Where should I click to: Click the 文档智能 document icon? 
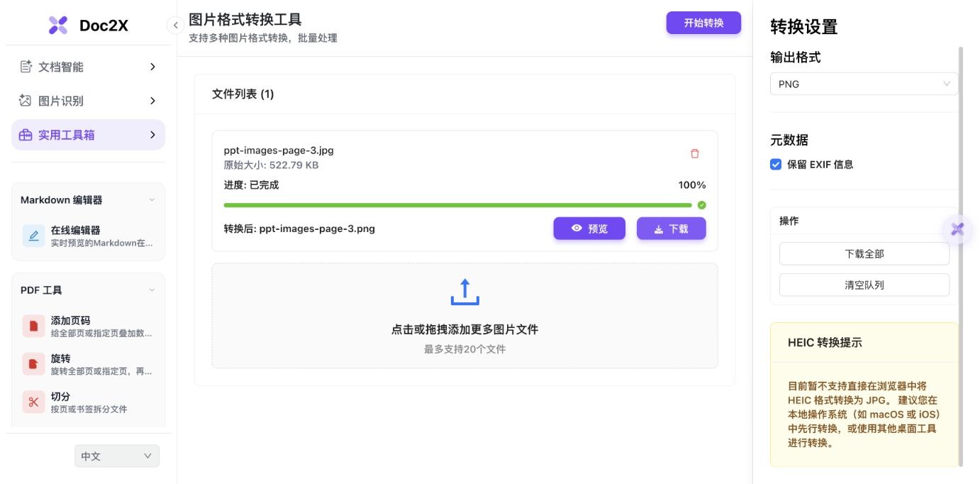click(x=26, y=67)
